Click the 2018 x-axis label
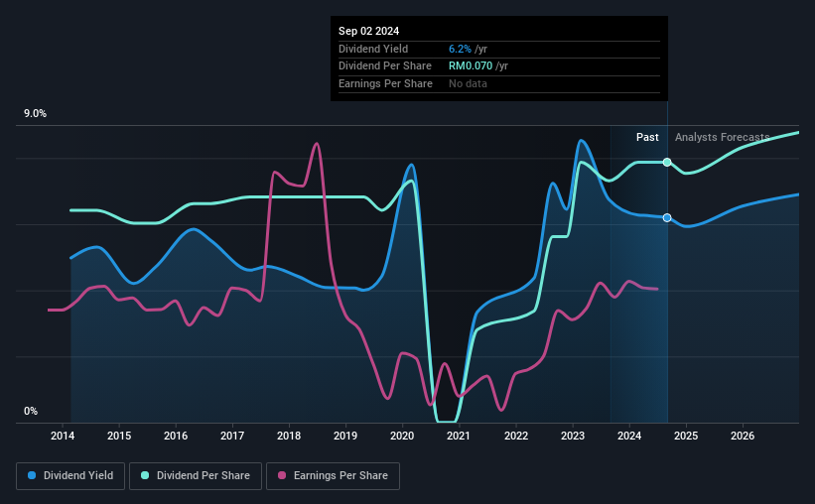 coord(289,436)
